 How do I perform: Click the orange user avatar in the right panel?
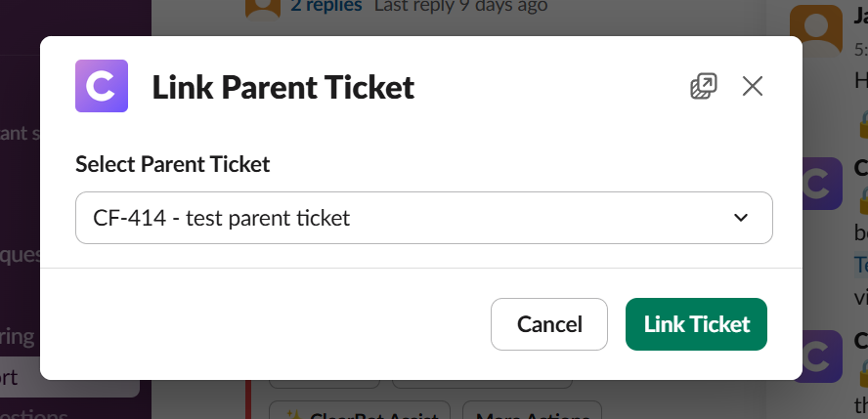tap(815, 29)
